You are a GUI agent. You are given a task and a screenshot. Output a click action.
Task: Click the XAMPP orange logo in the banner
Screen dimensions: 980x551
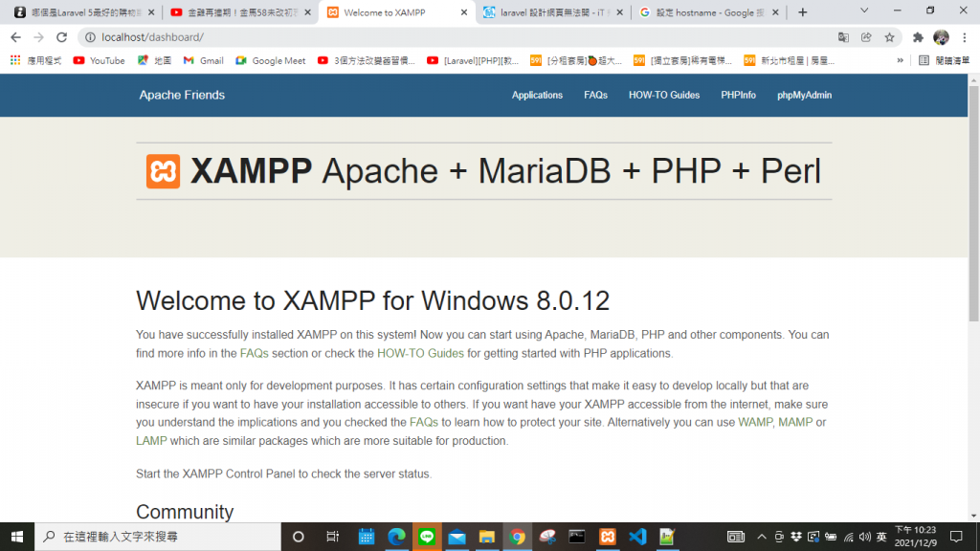pos(163,171)
